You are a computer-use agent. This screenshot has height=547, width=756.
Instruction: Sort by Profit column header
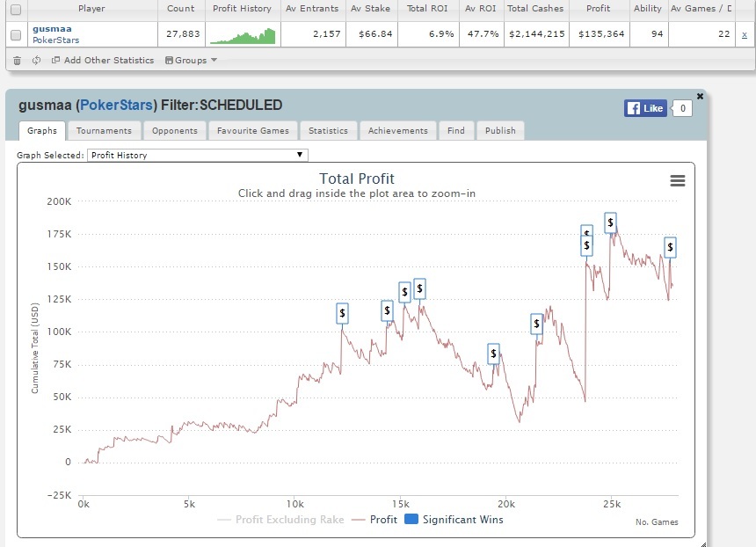pyautogui.click(x=599, y=9)
